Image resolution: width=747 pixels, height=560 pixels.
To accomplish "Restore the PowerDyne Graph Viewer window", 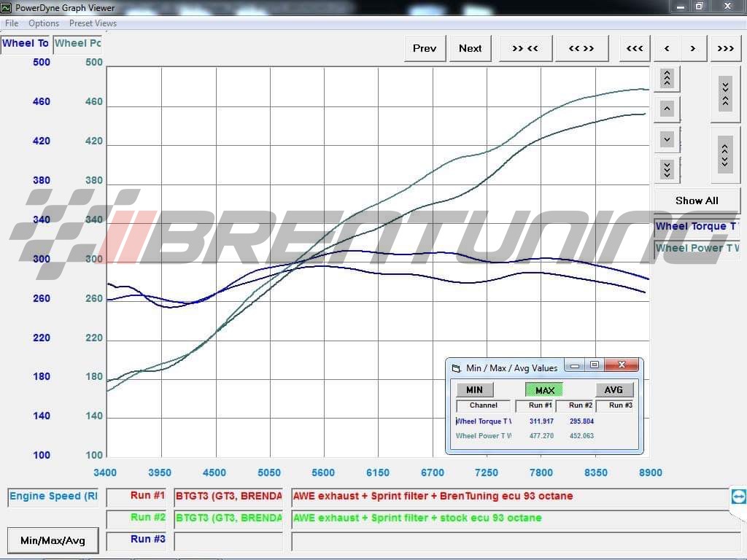I will click(x=700, y=7).
